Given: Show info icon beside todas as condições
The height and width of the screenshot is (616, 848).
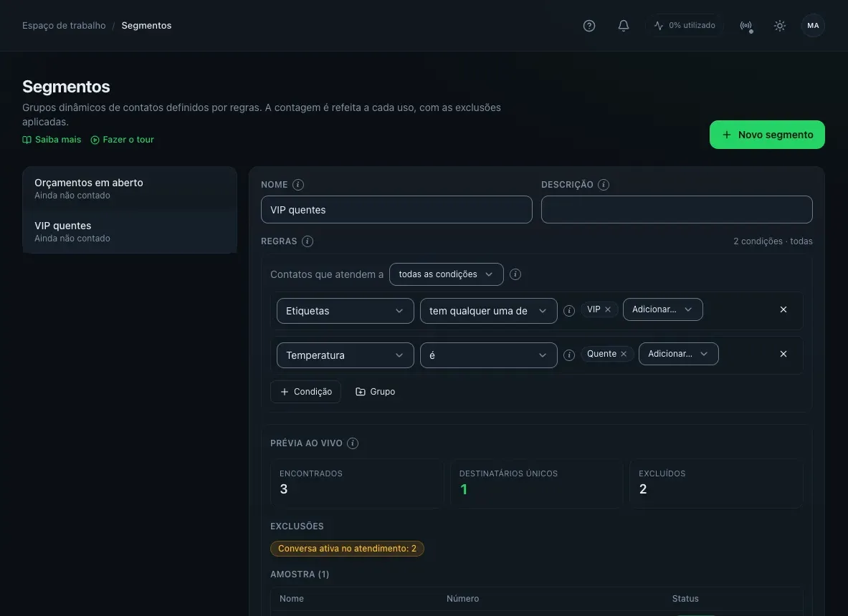Looking at the screenshot, I should click(x=515, y=274).
